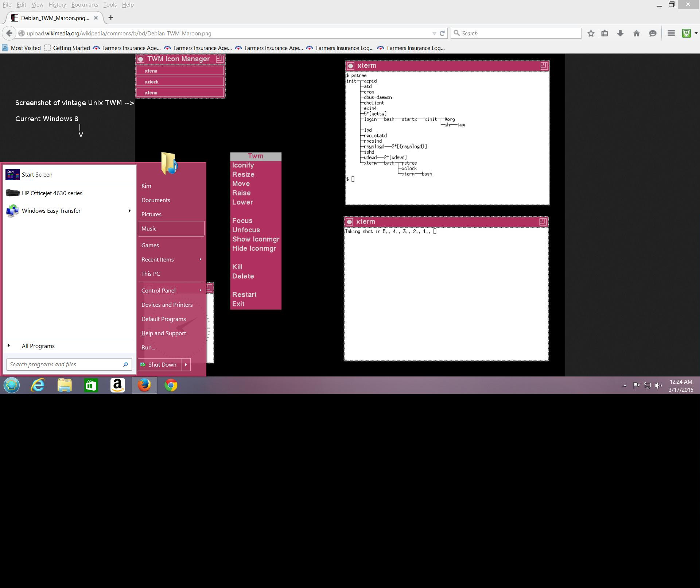The width and height of the screenshot is (700, 588).
Task: Expand Windows Easy Transfer submenu arrow
Action: 129,210
